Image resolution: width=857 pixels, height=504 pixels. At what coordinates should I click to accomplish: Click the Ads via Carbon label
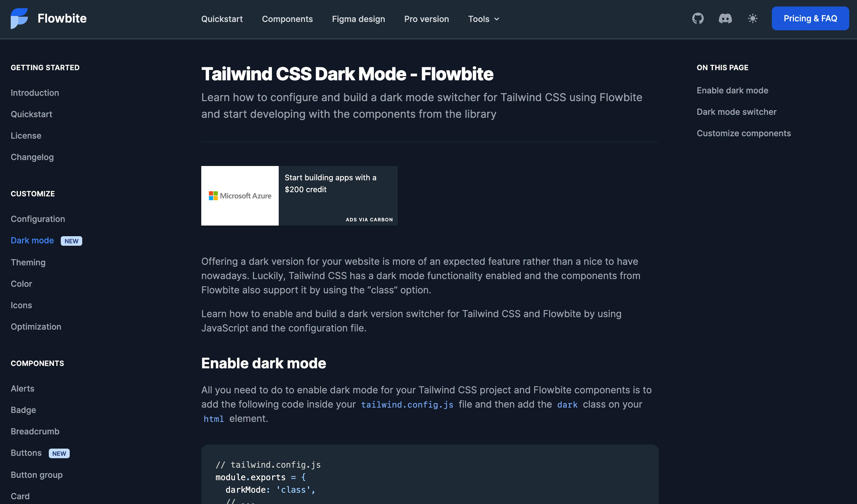(369, 219)
